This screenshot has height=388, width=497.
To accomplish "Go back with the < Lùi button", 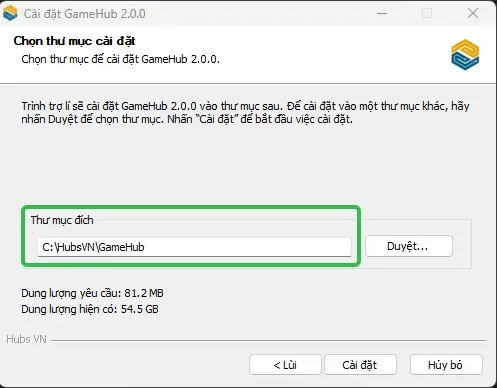I will (x=285, y=365).
